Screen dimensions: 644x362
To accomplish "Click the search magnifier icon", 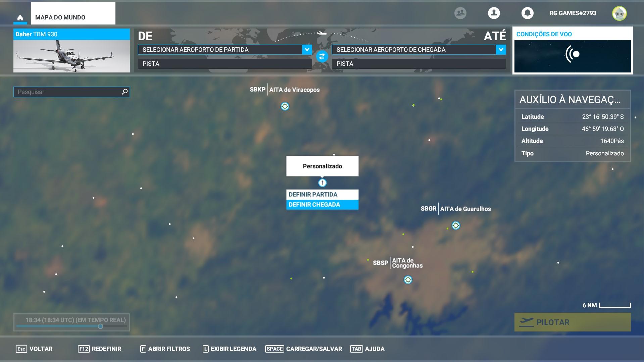I will pyautogui.click(x=125, y=92).
